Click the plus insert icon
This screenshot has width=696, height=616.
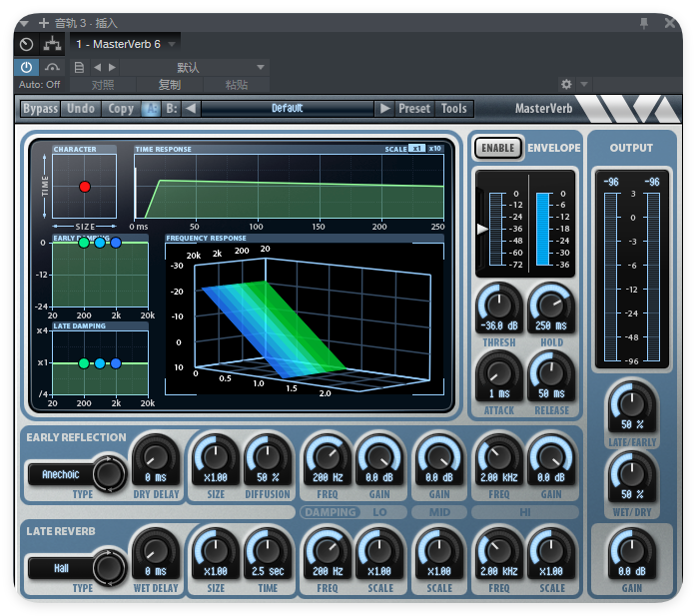tap(44, 23)
